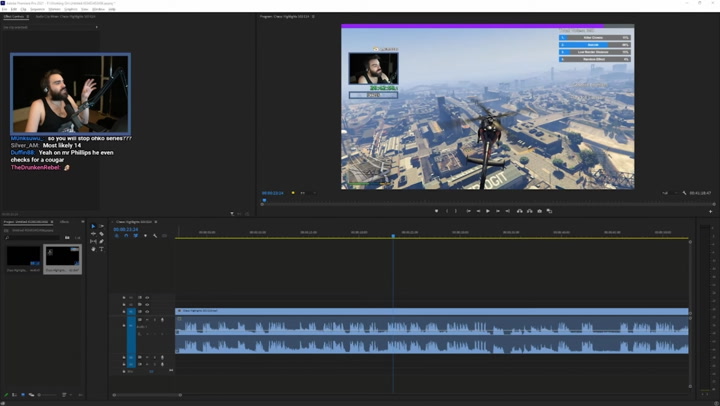Image resolution: width=720 pixels, height=406 pixels.
Task: Open the Markers menu
Action: (x=55, y=9)
